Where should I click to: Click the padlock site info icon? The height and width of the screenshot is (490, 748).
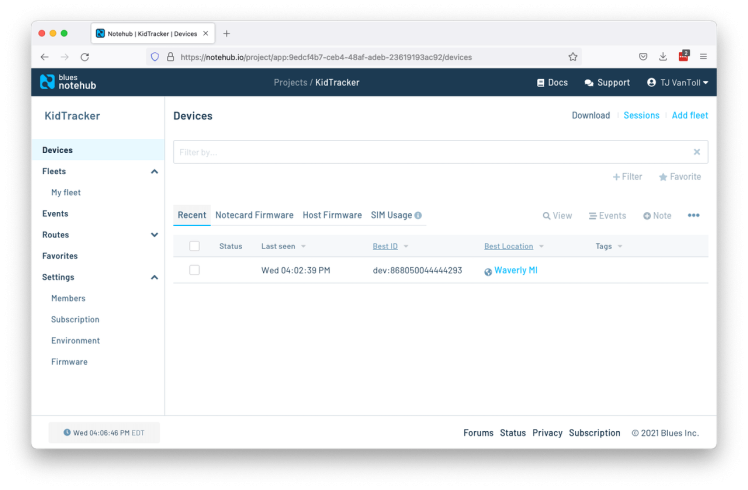[170, 57]
